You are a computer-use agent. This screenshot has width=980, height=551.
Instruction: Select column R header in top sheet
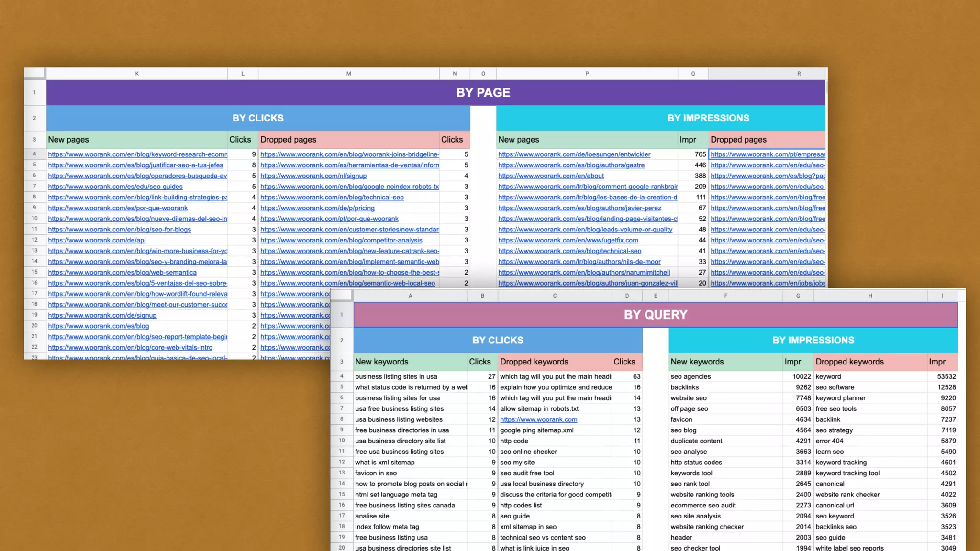[x=799, y=73]
